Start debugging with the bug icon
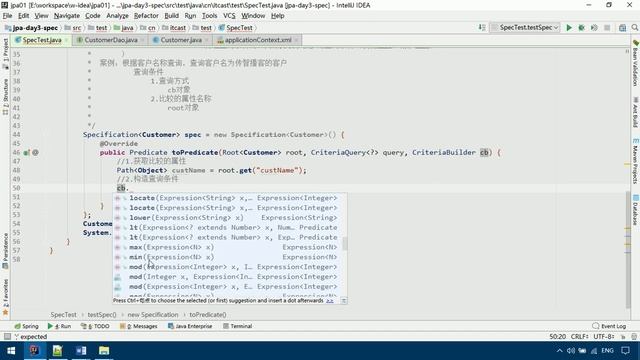This screenshot has width=640, height=360. pos(582,28)
